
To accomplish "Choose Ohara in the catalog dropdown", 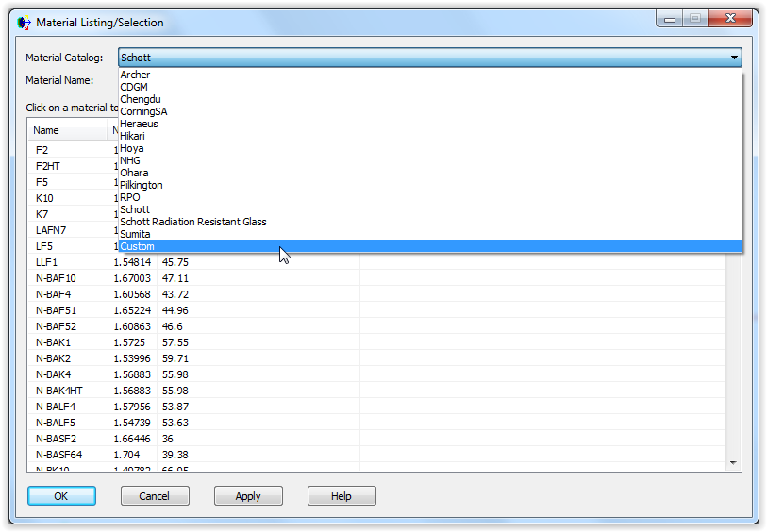I will pos(134,173).
